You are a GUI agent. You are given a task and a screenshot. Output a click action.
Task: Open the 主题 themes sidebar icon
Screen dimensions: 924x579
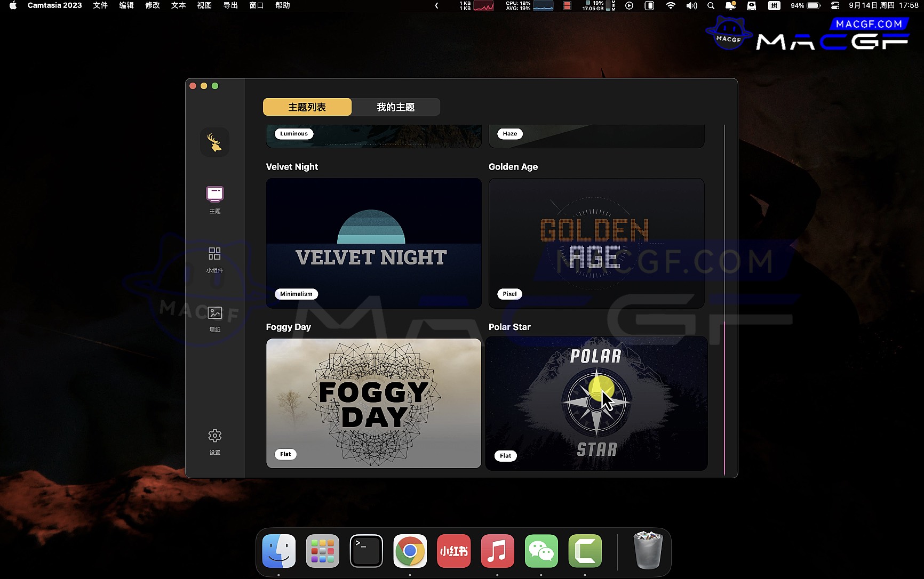coord(214,195)
